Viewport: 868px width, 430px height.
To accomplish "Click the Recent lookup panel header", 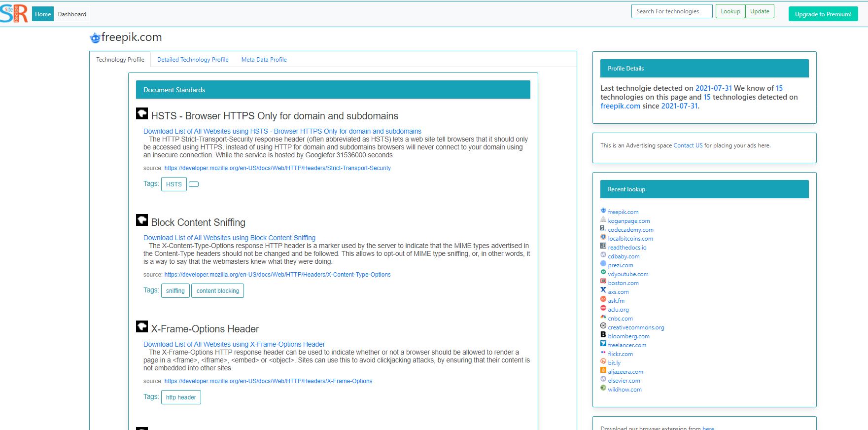I will [704, 189].
